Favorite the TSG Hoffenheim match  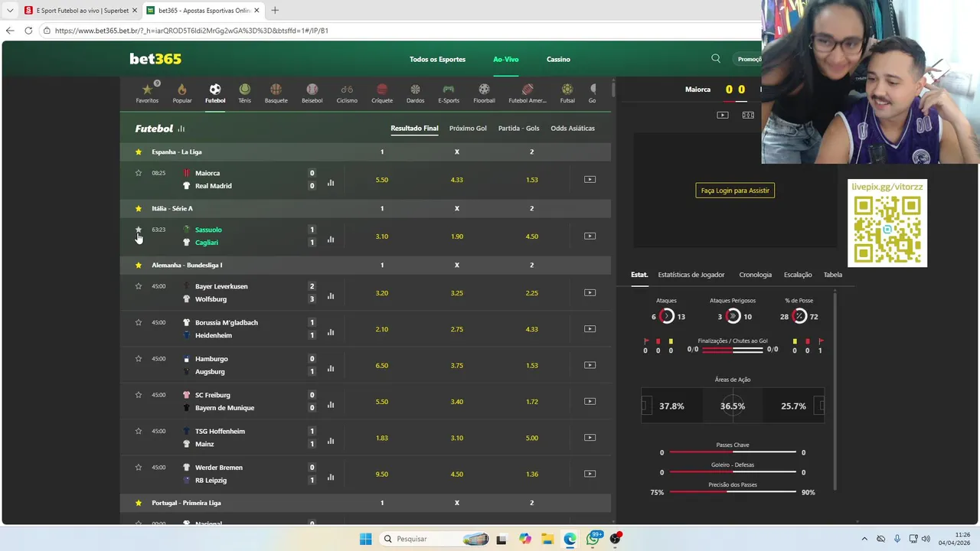(139, 431)
